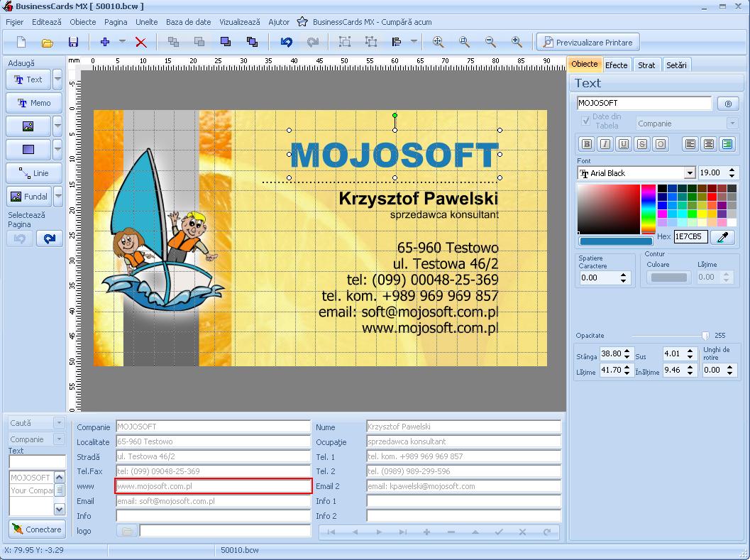This screenshot has height=560, width=750.
Task: Click the Linie button
Action: tap(34, 173)
